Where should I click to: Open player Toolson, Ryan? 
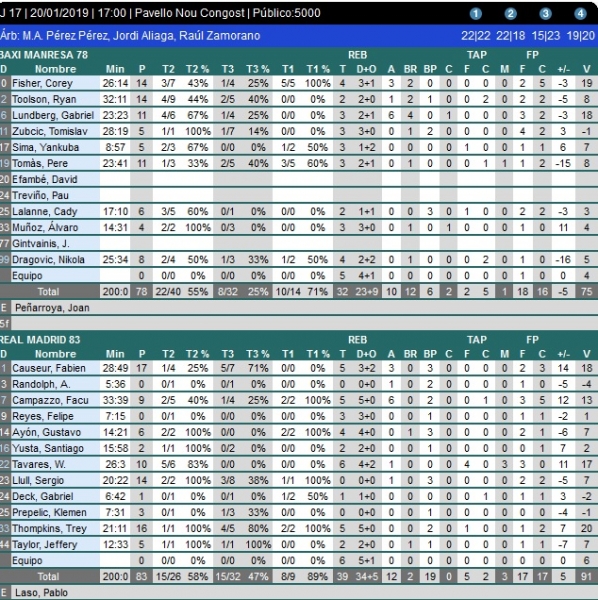(x=44, y=99)
